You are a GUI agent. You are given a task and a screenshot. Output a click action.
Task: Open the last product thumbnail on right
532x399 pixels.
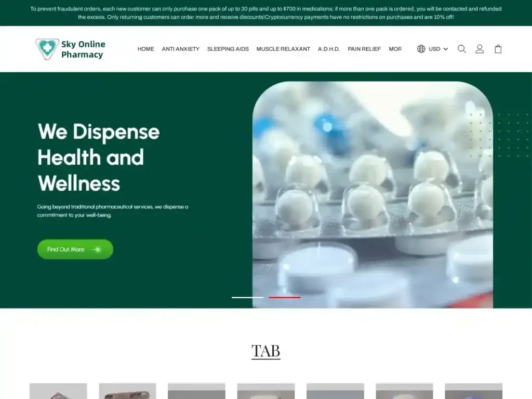(473, 391)
